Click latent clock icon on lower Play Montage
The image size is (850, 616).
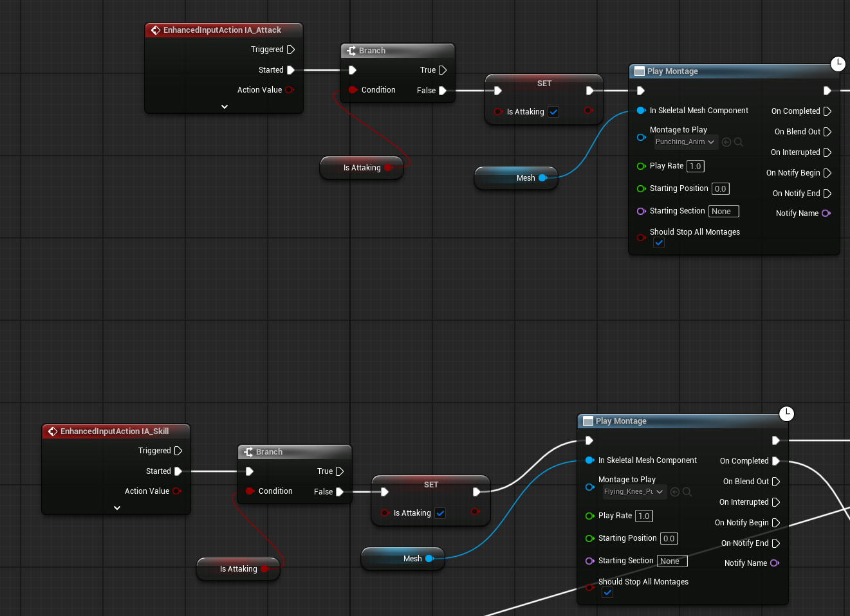click(786, 413)
